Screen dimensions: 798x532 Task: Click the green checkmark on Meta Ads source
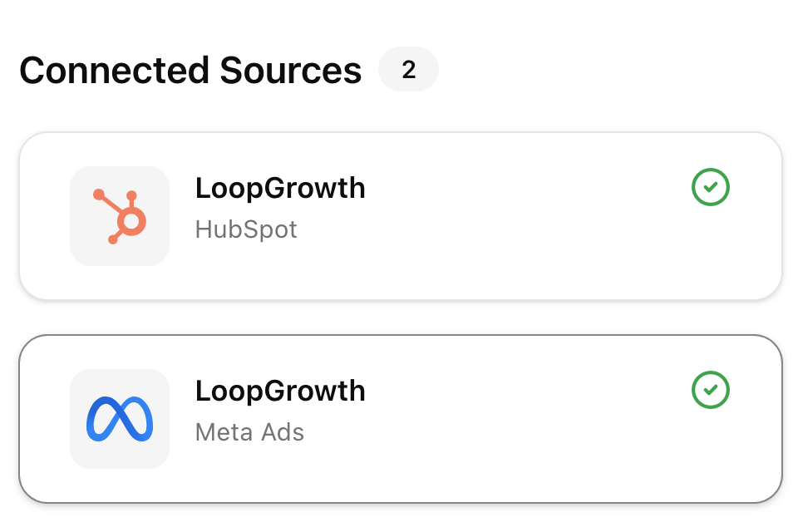[710, 390]
